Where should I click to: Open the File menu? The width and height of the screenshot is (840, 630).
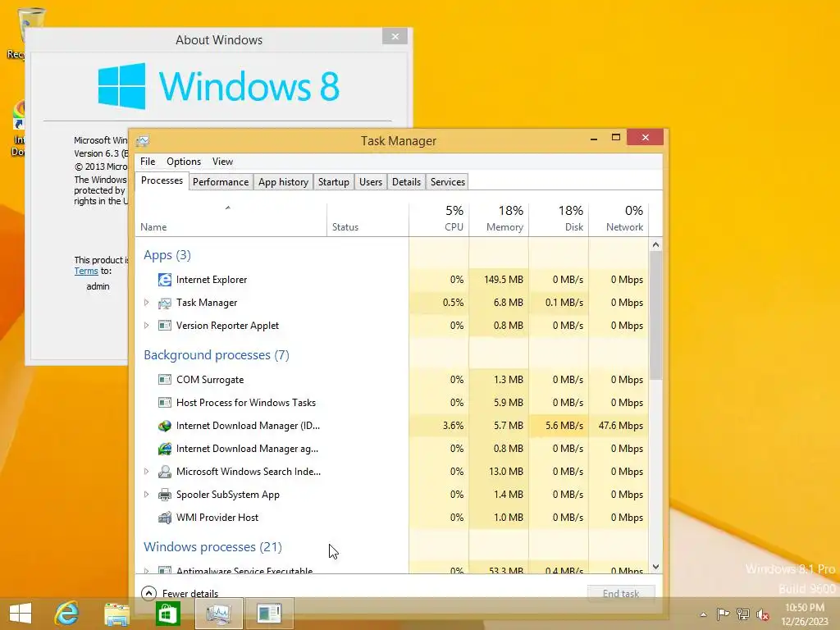(x=148, y=162)
